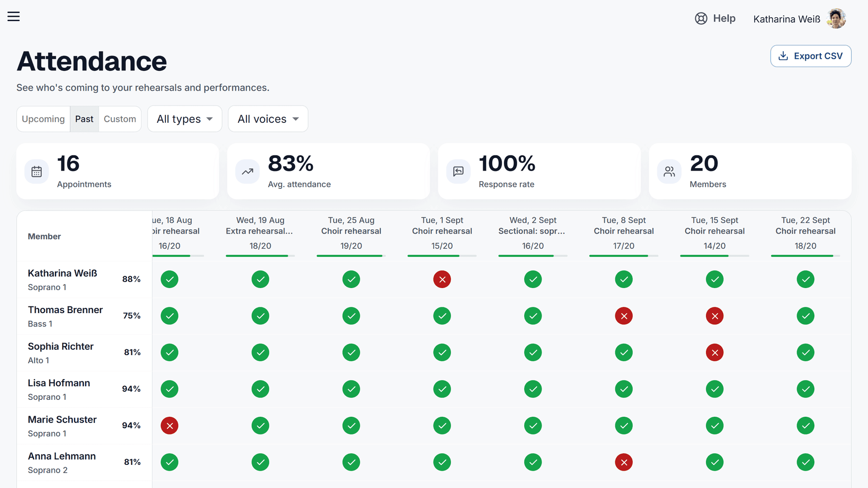Open Katharina Weiß profile avatar
The image size is (868, 488).
click(x=837, y=19)
